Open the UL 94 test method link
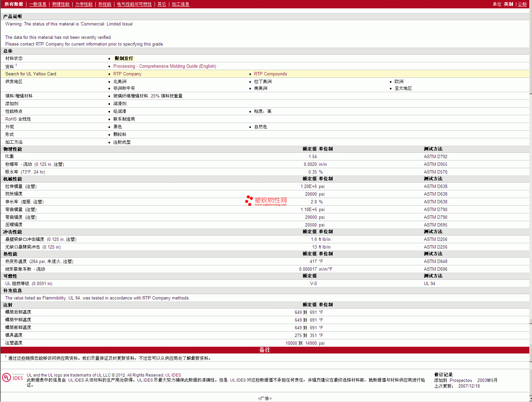 point(429,284)
